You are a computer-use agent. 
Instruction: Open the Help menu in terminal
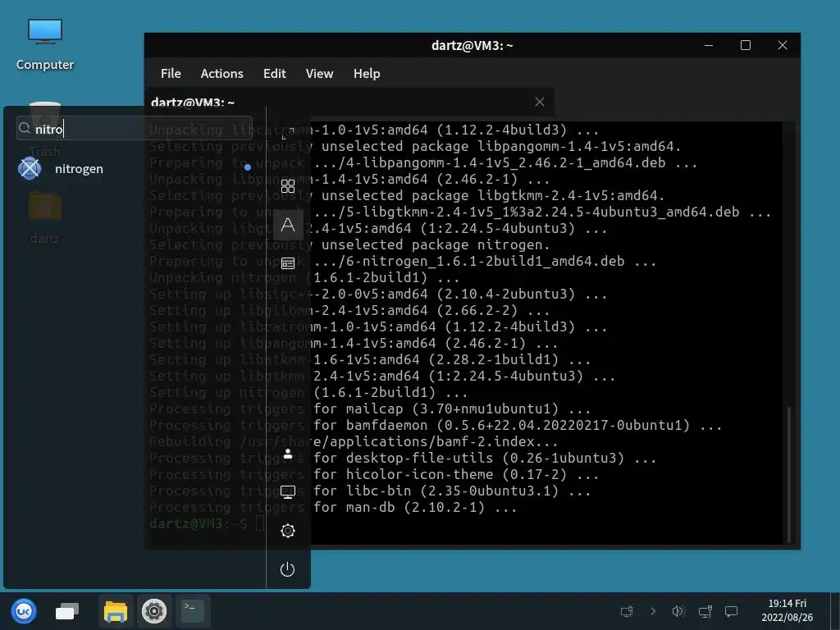point(367,73)
